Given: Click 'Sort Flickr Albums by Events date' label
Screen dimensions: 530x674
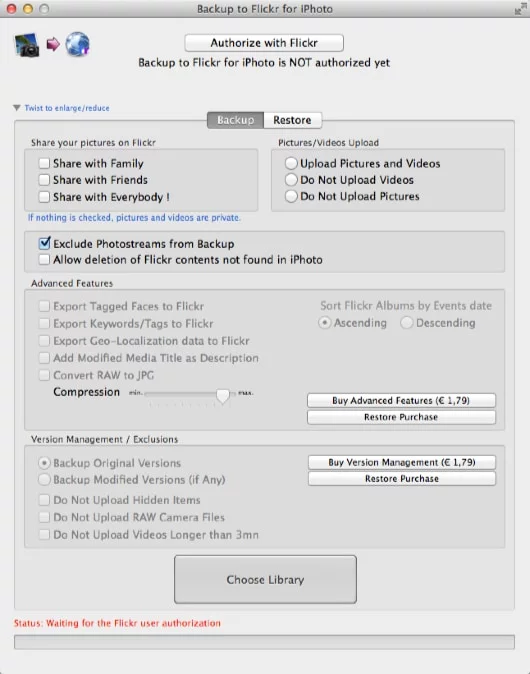Looking at the screenshot, I should click(406, 306).
